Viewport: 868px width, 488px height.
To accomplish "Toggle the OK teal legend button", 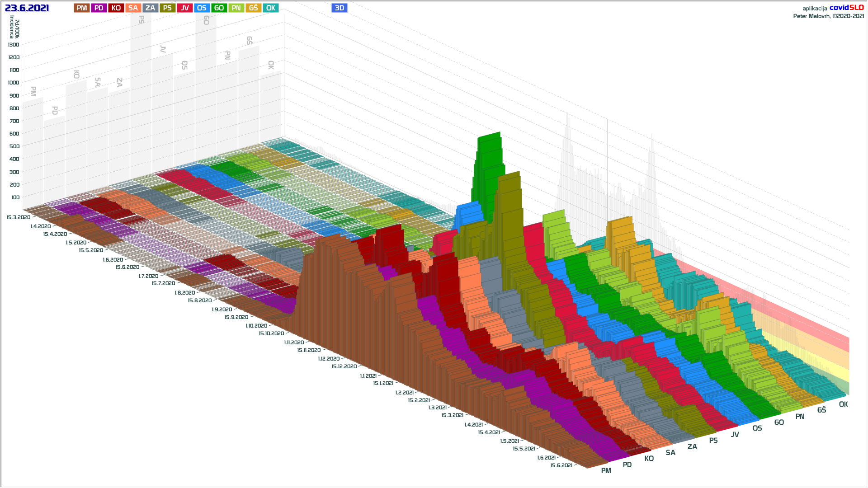I will click(x=270, y=8).
